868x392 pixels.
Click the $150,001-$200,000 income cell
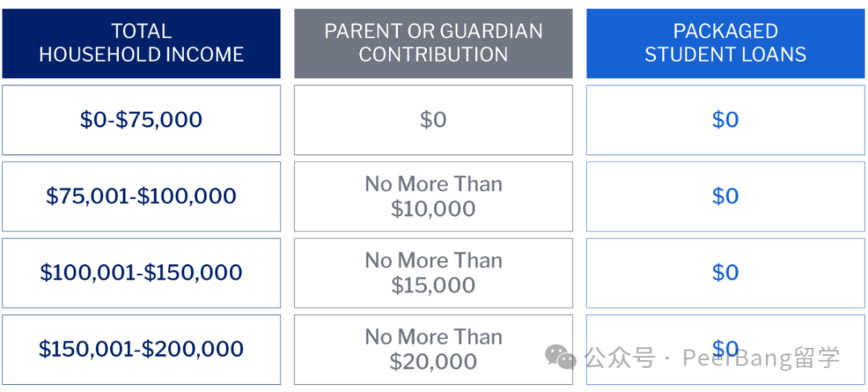pyautogui.click(x=141, y=349)
